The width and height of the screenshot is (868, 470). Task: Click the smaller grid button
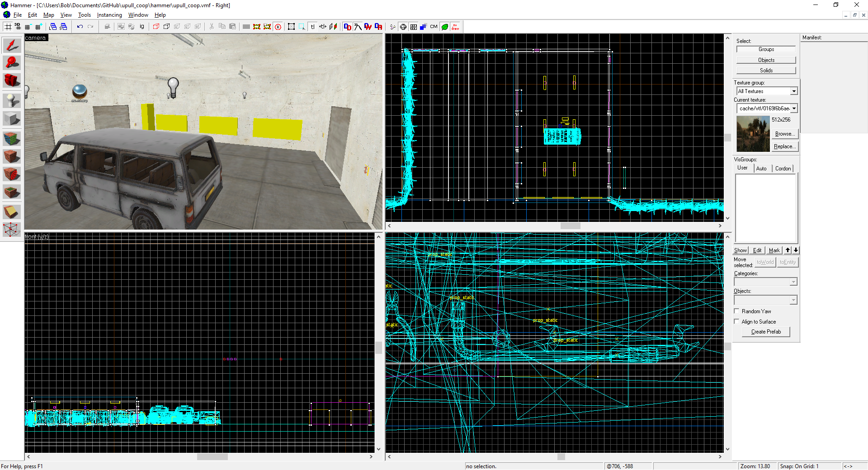click(x=28, y=27)
